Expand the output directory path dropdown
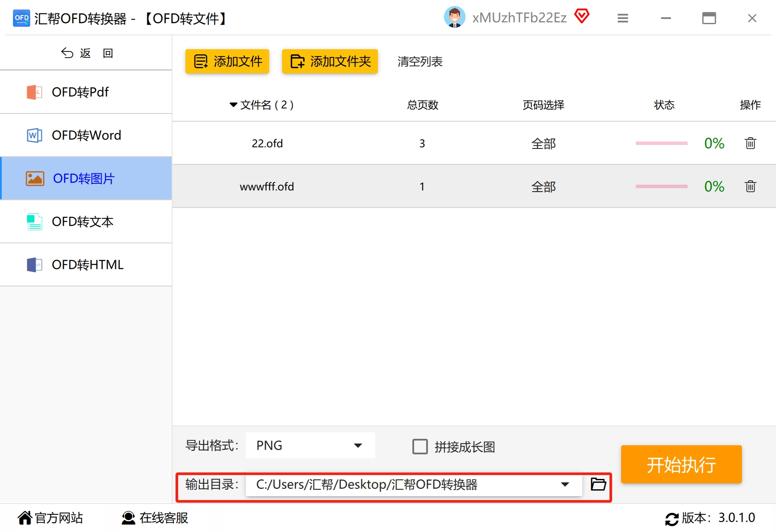The width and height of the screenshot is (776, 532). (565, 484)
